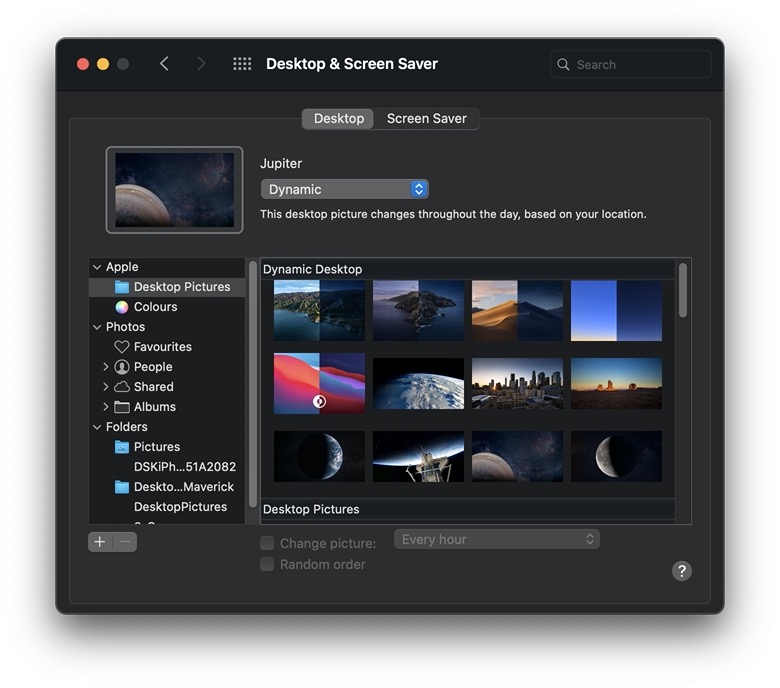Expand the Albums item chevron
The image size is (780, 688).
pyautogui.click(x=105, y=406)
